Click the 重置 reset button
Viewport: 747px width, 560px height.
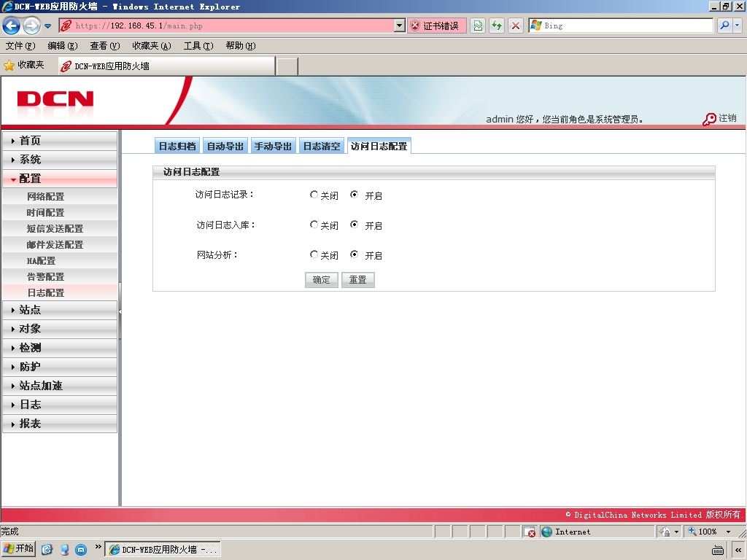click(x=357, y=280)
